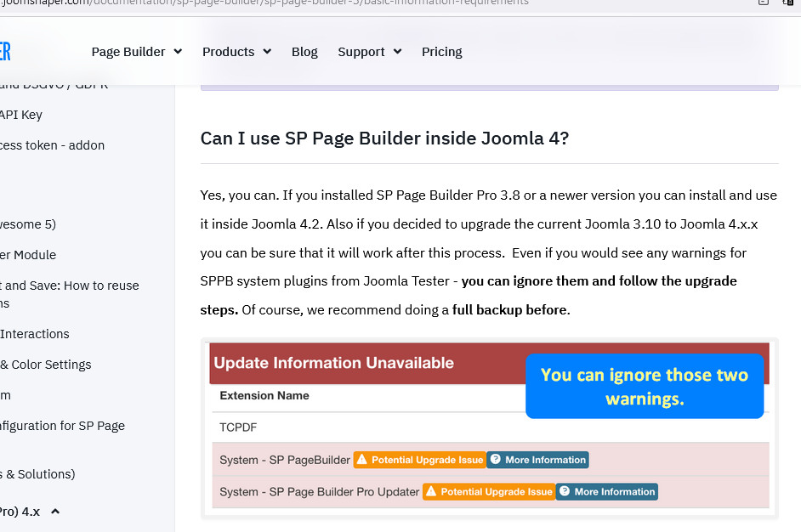This screenshot has width=801, height=532.
Task: Click More Information for Pro Updater row
Action: 606,491
